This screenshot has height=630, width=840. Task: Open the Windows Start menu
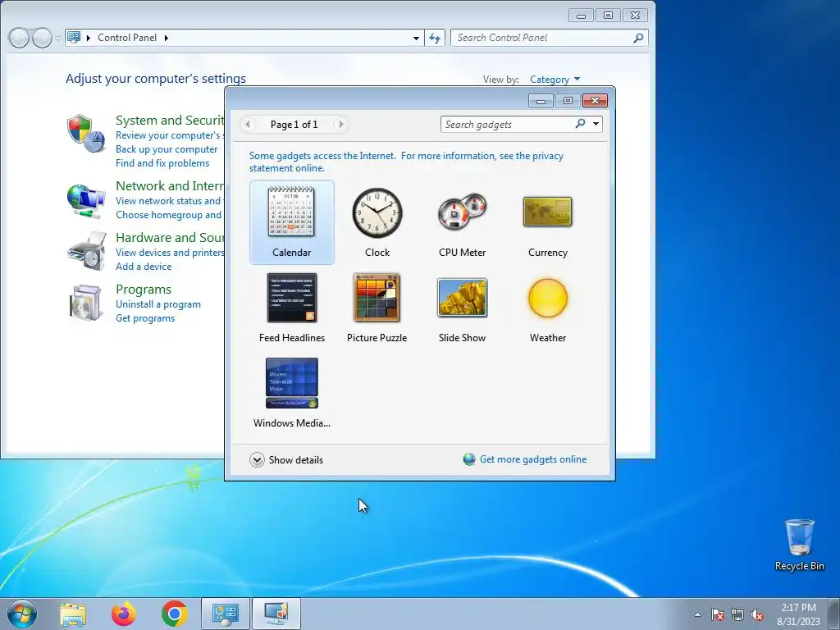point(22,614)
